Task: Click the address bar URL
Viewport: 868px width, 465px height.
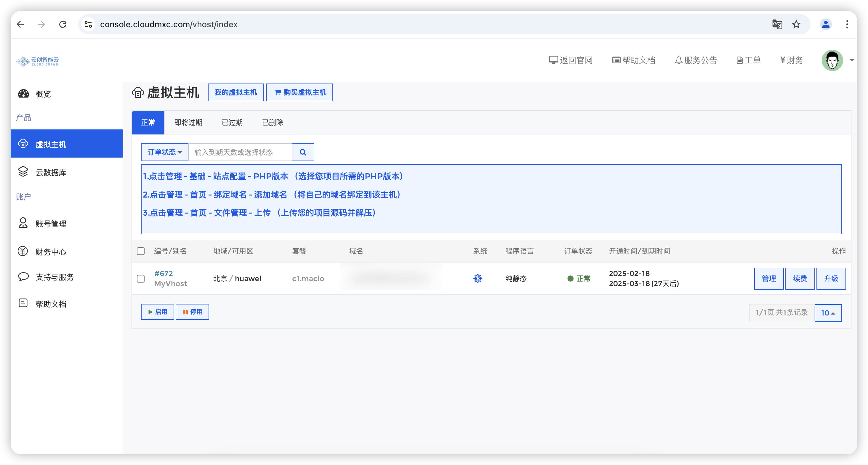Action: 169,24
